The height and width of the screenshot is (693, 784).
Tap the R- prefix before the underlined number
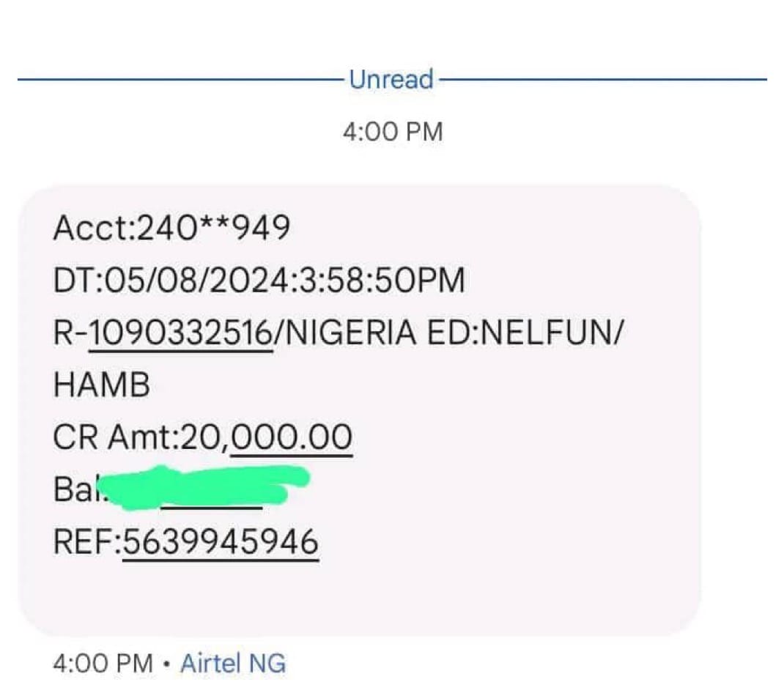(70, 333)
